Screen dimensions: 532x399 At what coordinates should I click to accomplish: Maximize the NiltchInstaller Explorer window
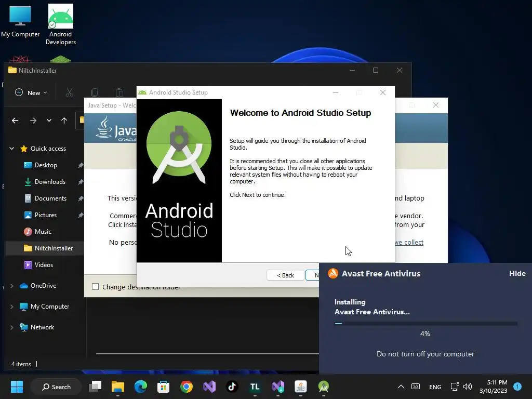376,70
